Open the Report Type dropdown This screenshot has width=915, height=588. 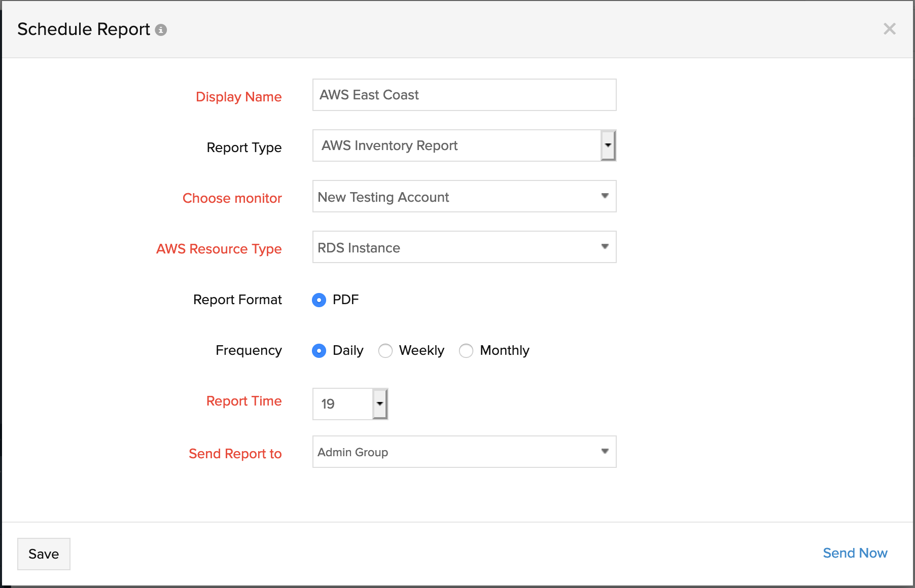(x=464, y=145)
